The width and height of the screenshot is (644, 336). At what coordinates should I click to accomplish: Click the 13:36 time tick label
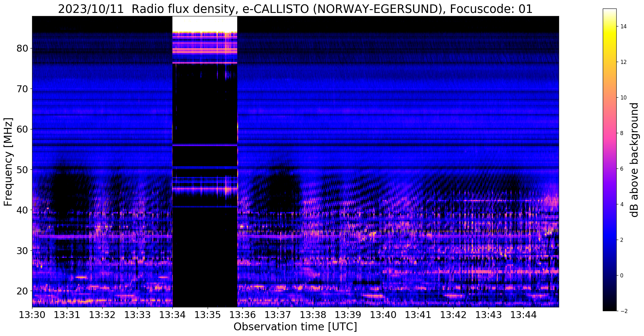(x=243, y=315)
